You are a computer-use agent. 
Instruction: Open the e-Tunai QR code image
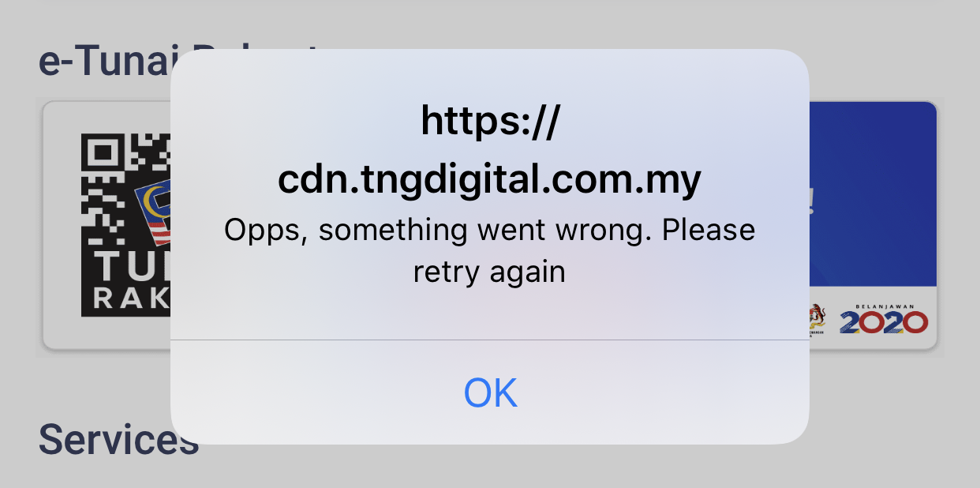pyautogui.click(x=126, y=225)
